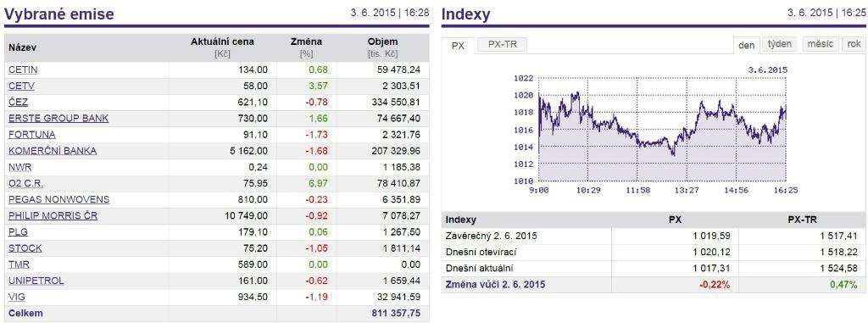Click the ERSTE GROUP BANK link
The image size is (868, 323).
pos(58,118)
